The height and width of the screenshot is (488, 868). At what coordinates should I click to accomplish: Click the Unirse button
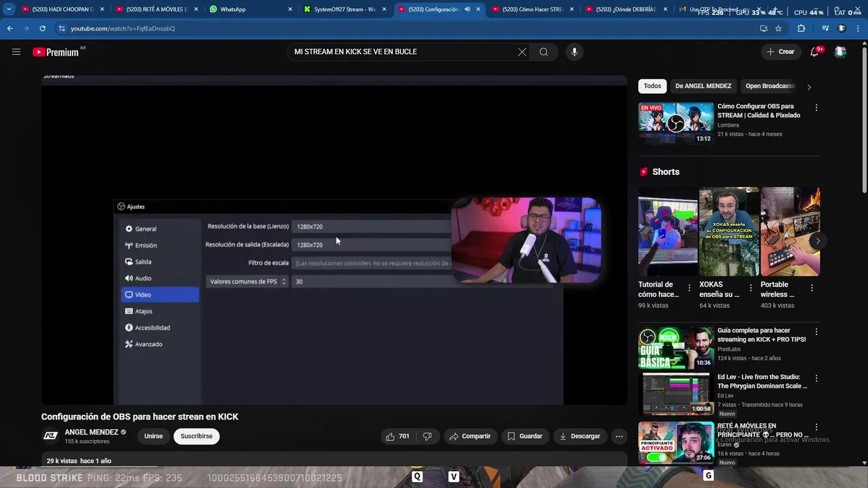[x=153, y=436]
